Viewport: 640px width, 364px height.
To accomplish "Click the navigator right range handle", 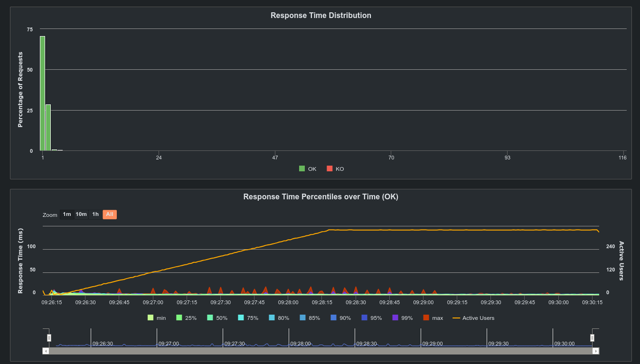I will click(x=592, y=337).
